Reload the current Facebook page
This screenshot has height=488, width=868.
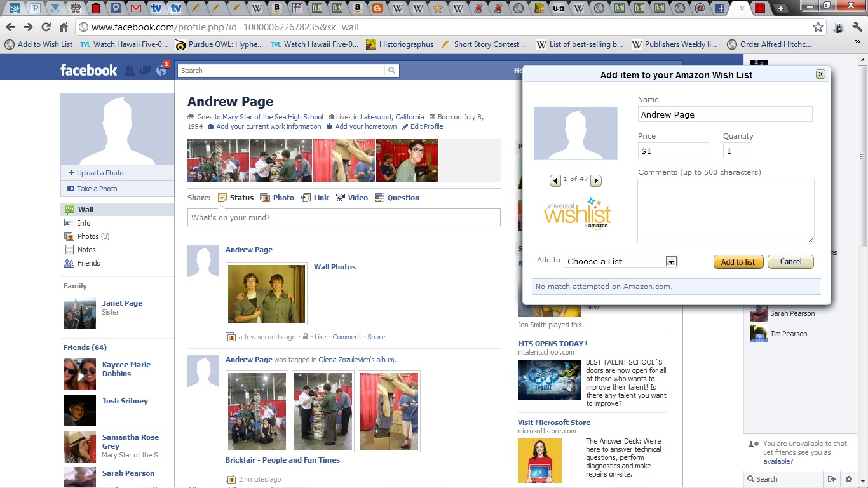(x=46, y=27)
